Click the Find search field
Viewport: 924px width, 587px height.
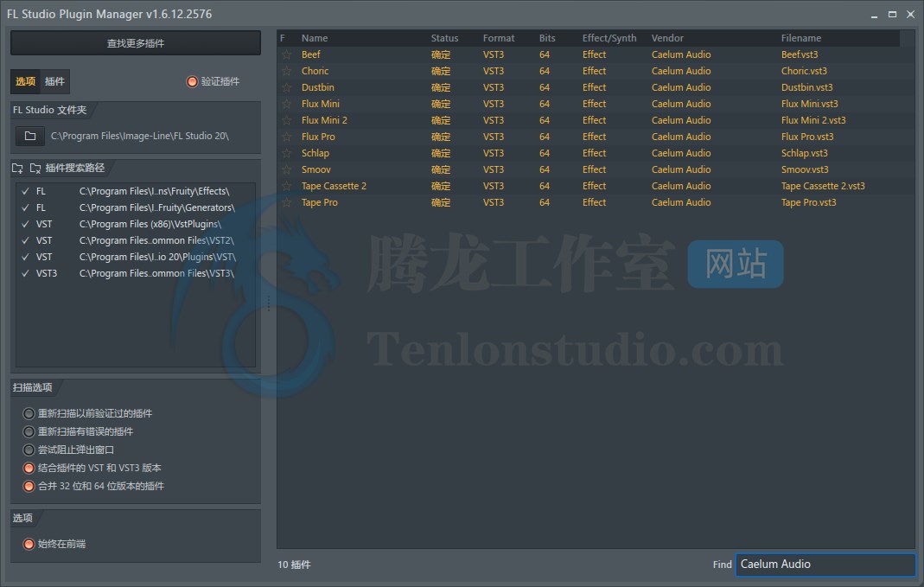pyautogui.click(x=825, y=564)
